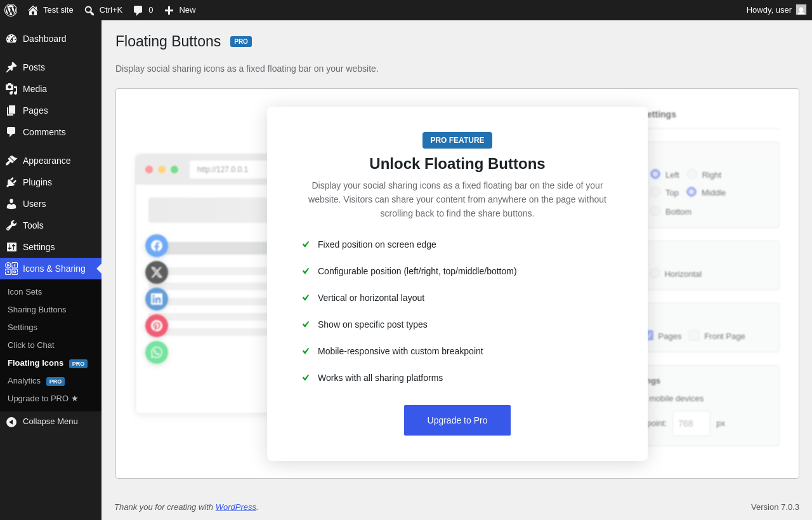This screenshot has height=520, width=812.
Task: Click the X (Twitter) icon in the preview
Action: point(157,272)
